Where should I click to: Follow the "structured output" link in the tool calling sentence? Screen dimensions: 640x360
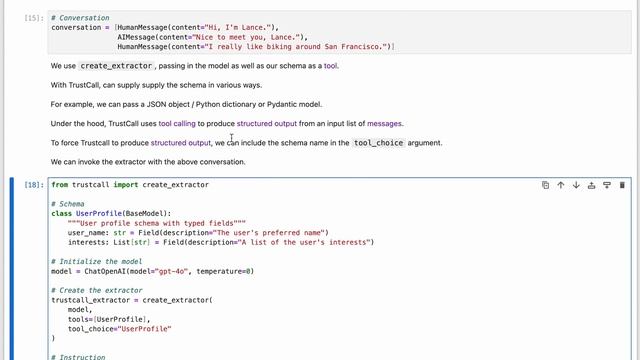coord(267,123)
